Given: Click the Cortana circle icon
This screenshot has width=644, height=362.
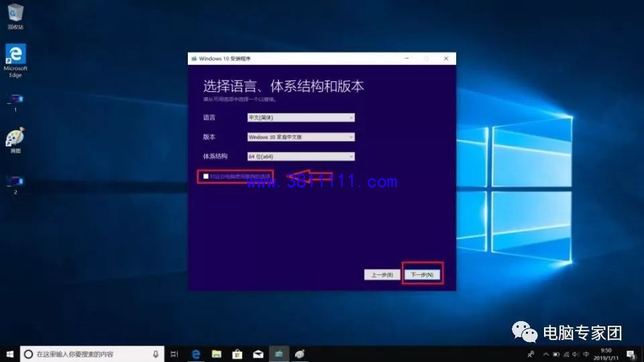Looking at the screenshot, I should 28,354.
